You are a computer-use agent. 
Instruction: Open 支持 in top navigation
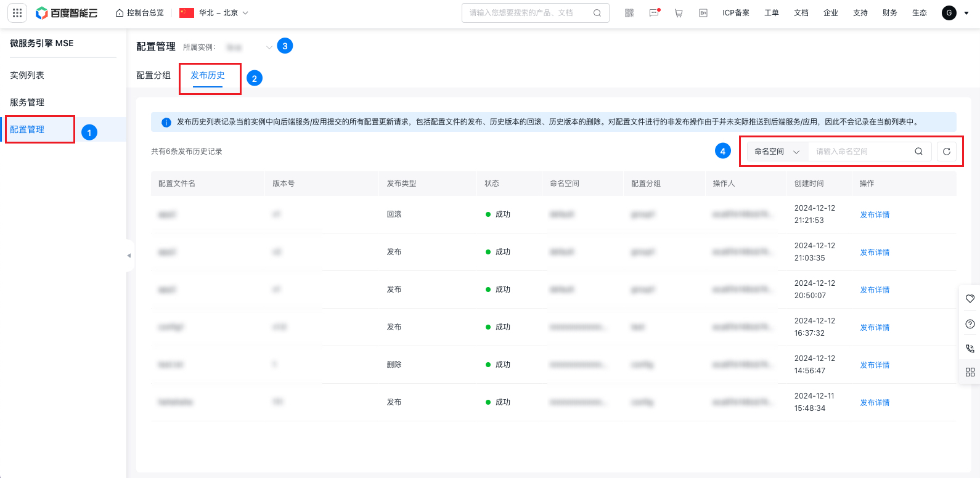[860, 13]
